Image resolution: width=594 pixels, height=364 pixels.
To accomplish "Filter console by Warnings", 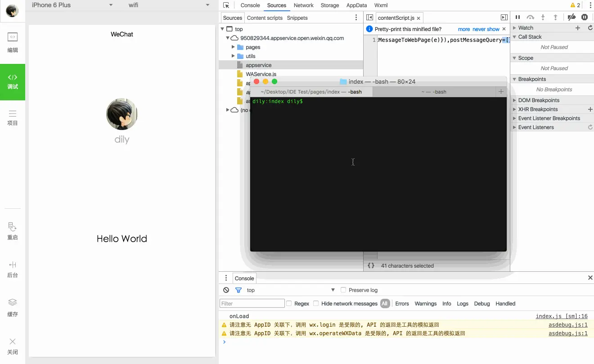I will (x=426, y=304).
